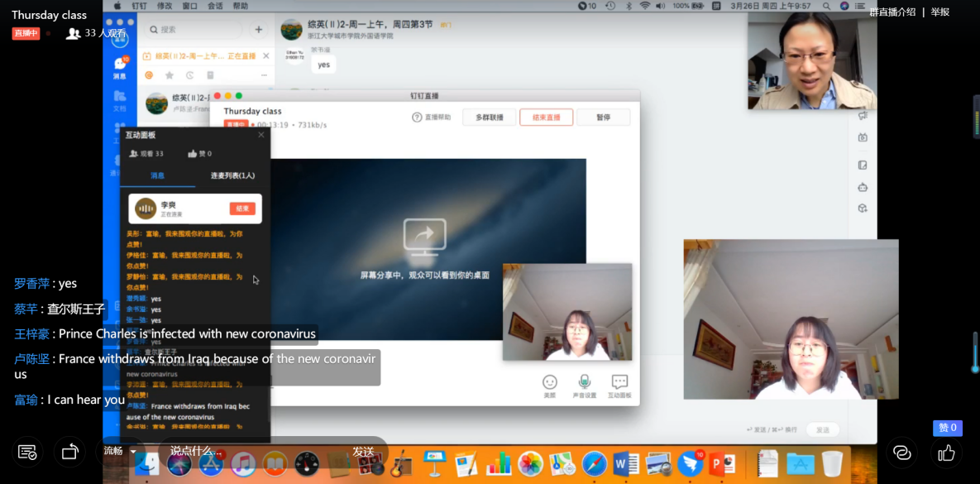This screenshot has height=484, width=980.
Task: Open Finder from the Dock
Action: point(147,464)
